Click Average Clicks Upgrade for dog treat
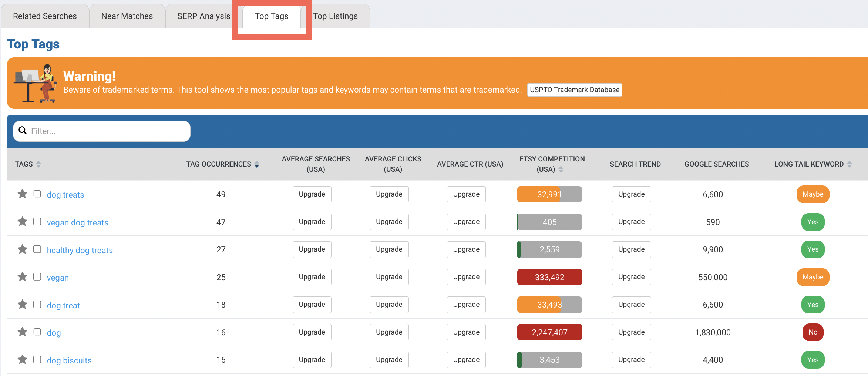 tap(389, 305)
